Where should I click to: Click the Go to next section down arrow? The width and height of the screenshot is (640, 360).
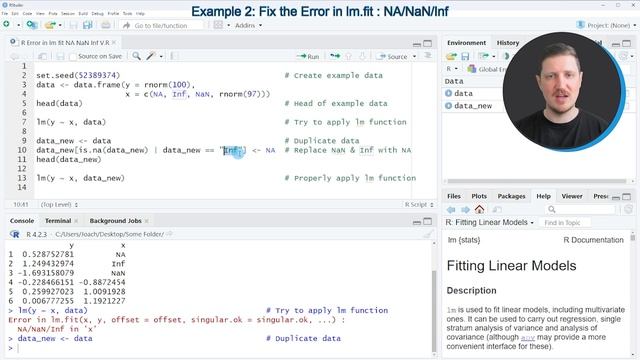click(x=362, y=56)
